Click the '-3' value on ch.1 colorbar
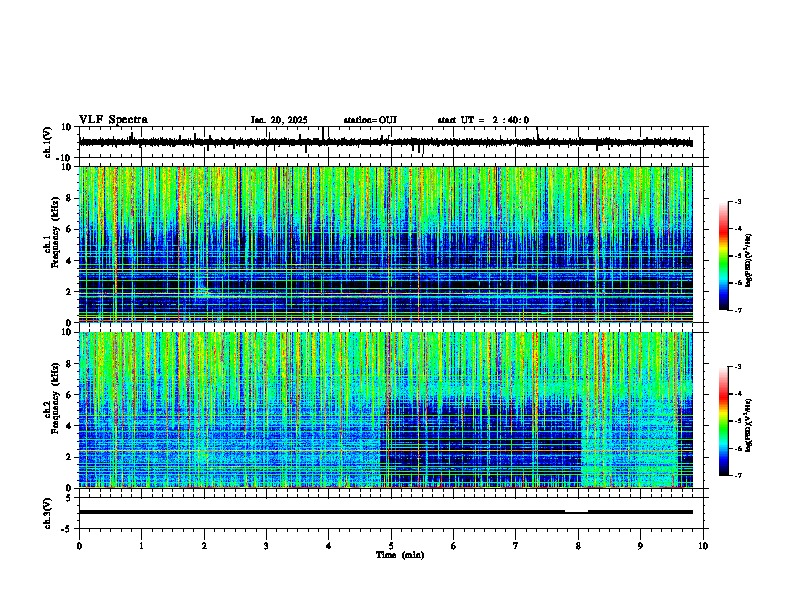This screenshot has height=612, width=792. pos(737,201)
